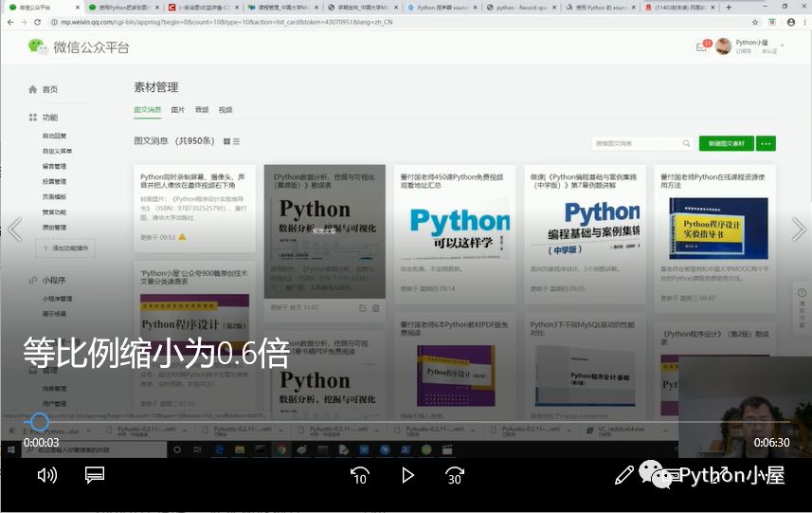Click the Python小屋 account avatar
The height and width of the screenshot is (513, 812).
(723, 46)
